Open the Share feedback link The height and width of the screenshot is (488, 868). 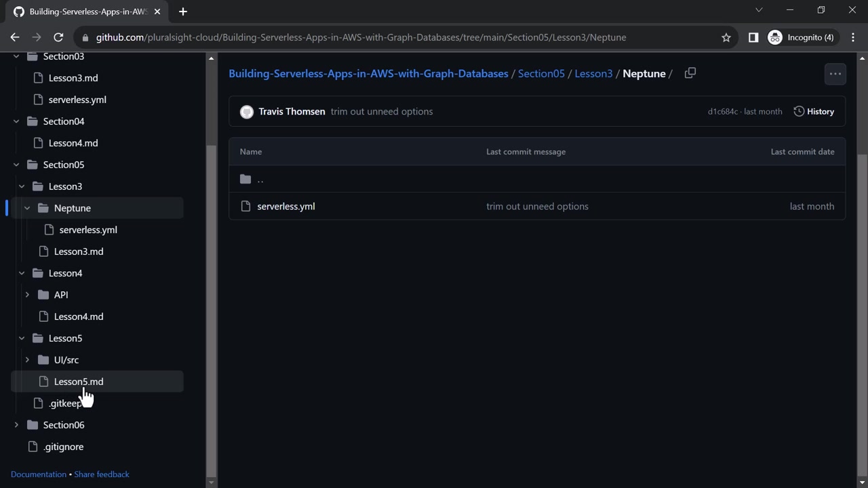pos(102,474)
